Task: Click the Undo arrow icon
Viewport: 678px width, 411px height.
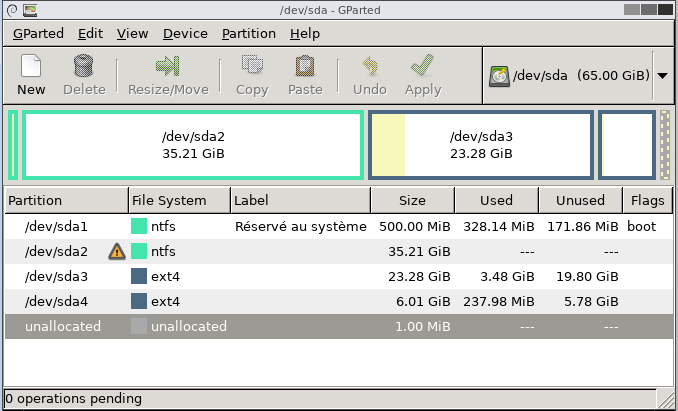Action: 370,66
